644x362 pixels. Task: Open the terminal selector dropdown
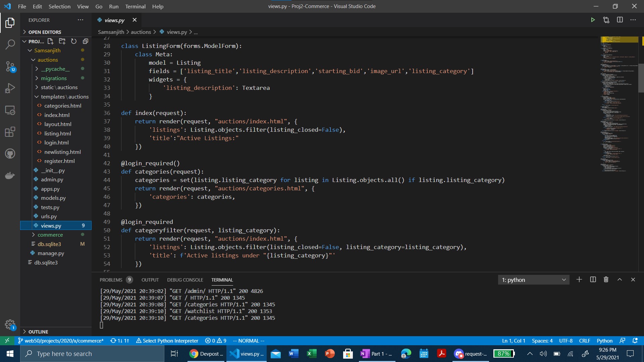(x=533, y=280)
